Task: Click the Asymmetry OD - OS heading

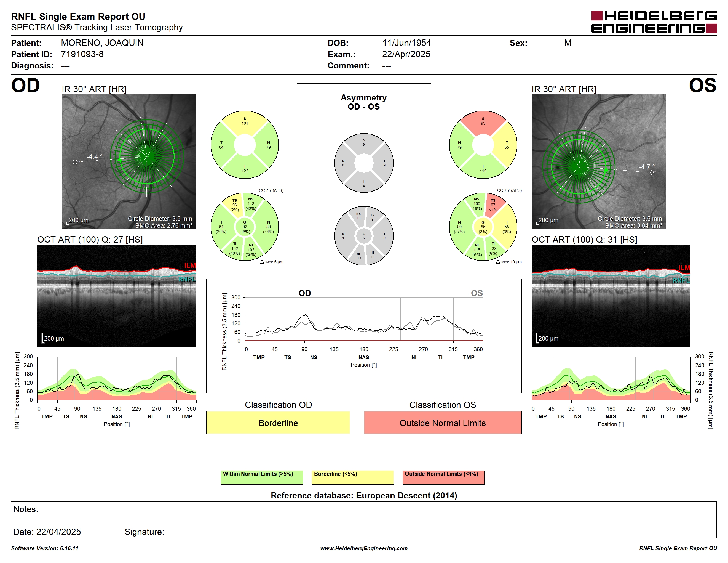Action: pyautogui.click(x=364, y=102)
